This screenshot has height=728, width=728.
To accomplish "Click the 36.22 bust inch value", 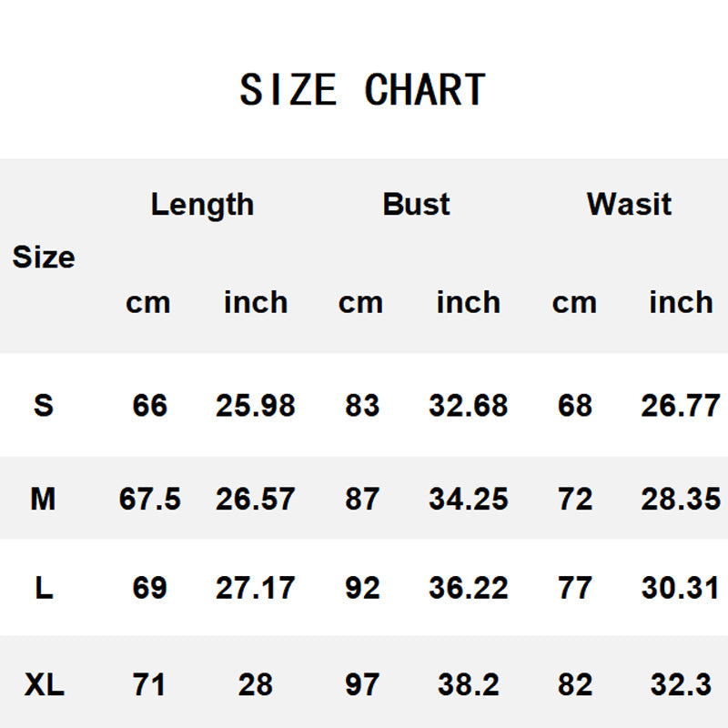I will click(468, 588).
